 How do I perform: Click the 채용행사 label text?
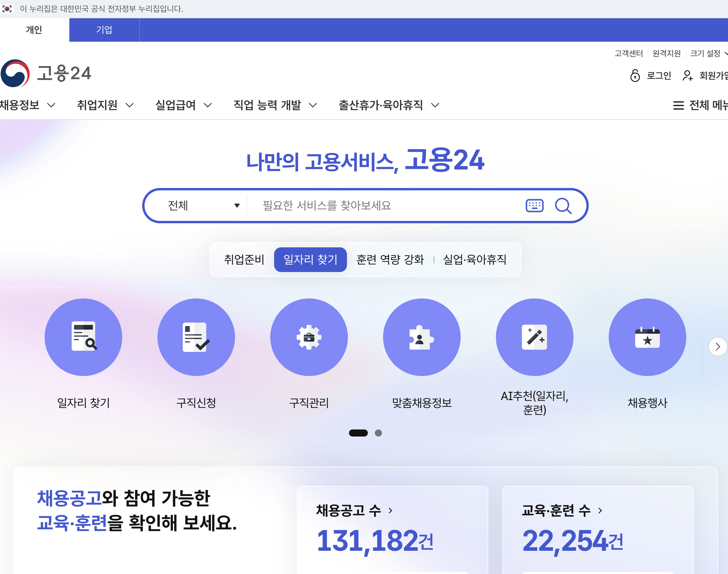pos(647,403)
